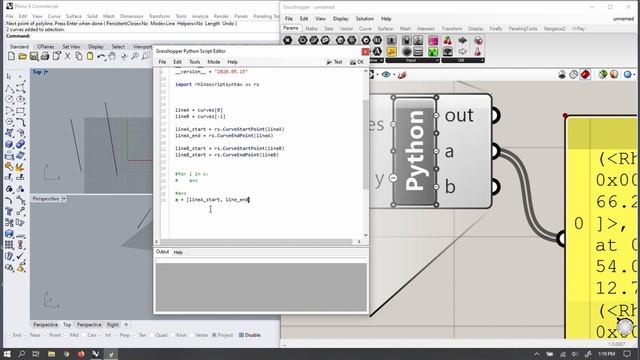The image size is (640, 360).
Task: Open the Mode menu in Python Script Editor
Action: coord(213,62)
